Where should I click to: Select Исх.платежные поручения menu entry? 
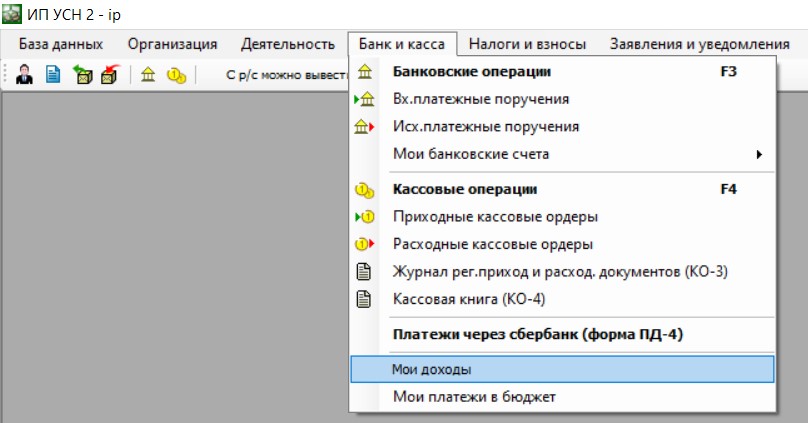(562, 126)
